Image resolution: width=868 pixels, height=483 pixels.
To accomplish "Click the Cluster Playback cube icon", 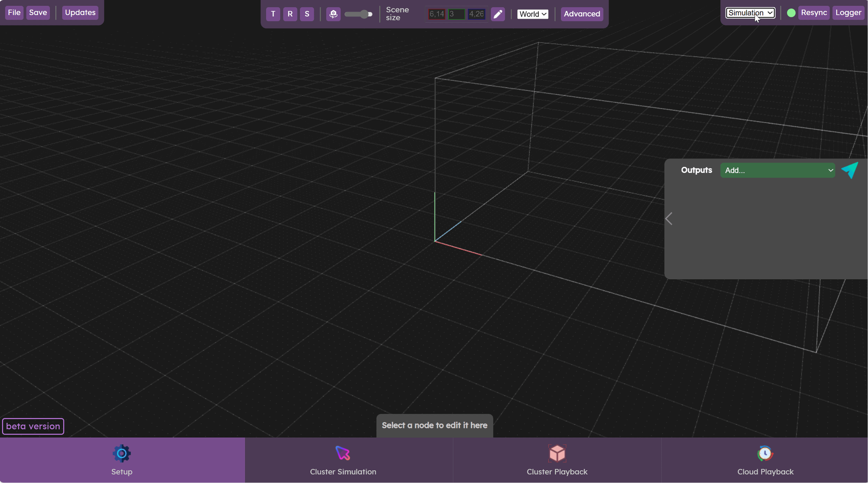I will [557, 453].
